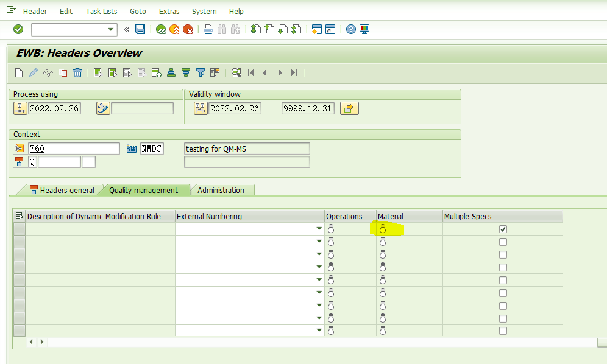Image resolution: width=607 pixels, height=364 pixels.
Task: Click the table settings icon left of Description header
Action: 20,216
